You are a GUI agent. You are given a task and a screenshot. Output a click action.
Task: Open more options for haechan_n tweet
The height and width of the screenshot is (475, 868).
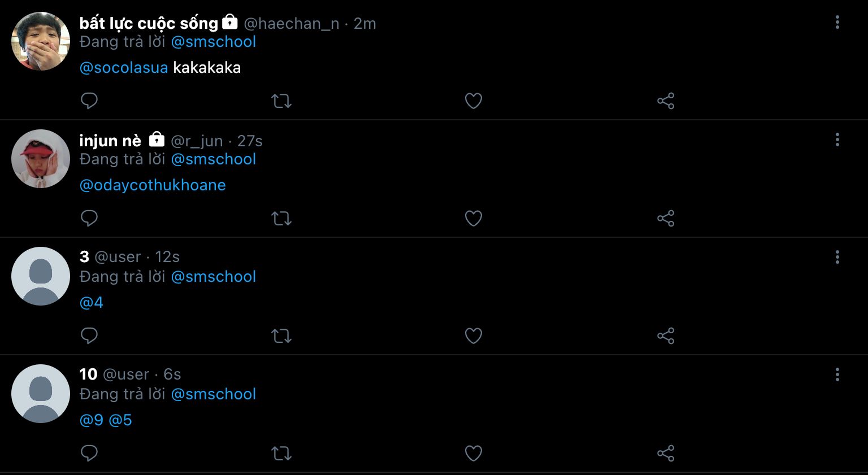[837, 23]
